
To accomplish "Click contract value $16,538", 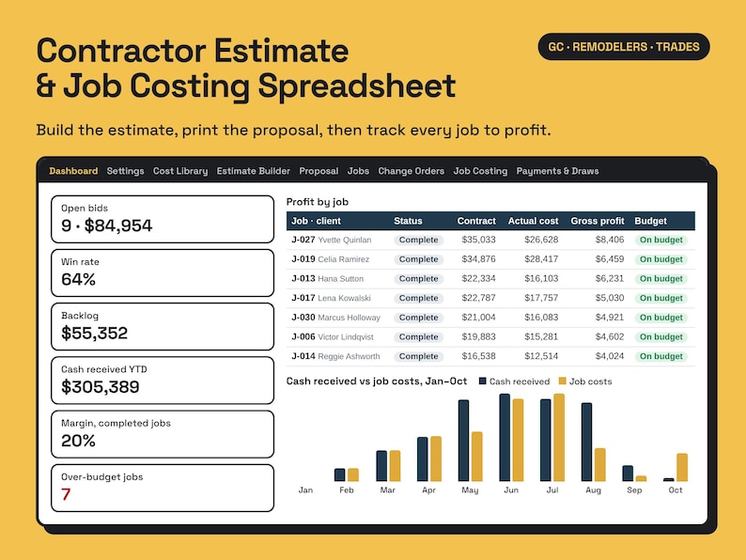I will click(x=478, y=356).
